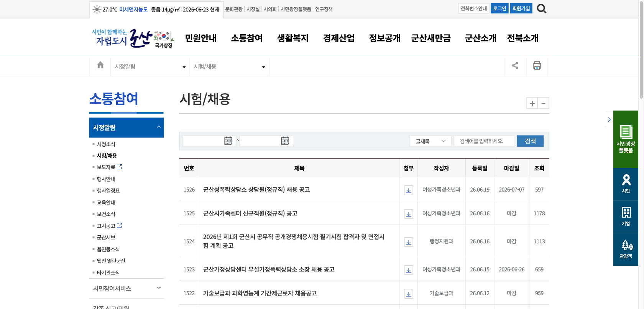Click the start date input field
This screenshot has width=644, height=309.
click(209, 141)
